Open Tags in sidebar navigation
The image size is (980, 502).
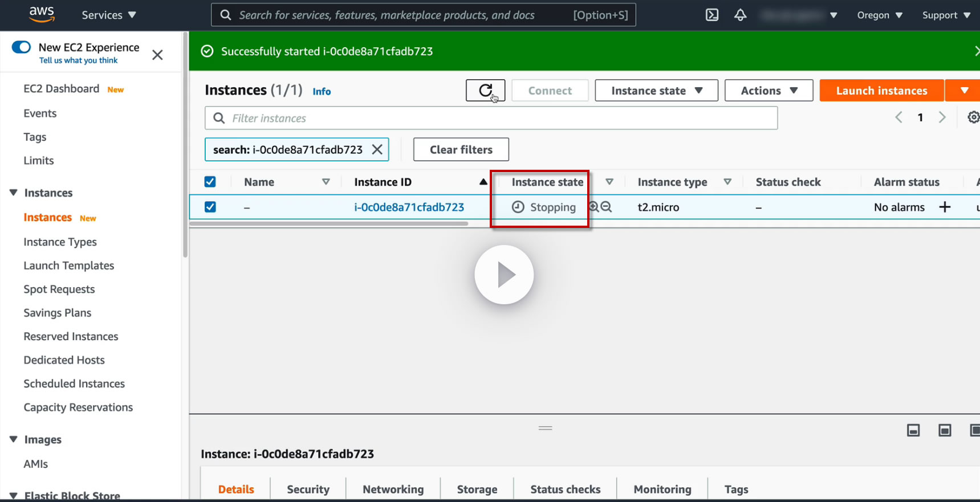point(35,137)
